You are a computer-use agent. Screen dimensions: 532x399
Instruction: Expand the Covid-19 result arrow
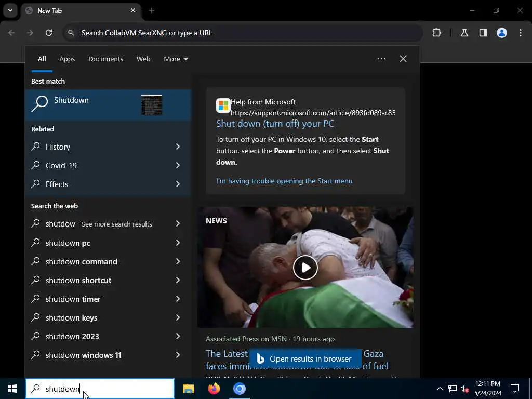tap(178, 165)
